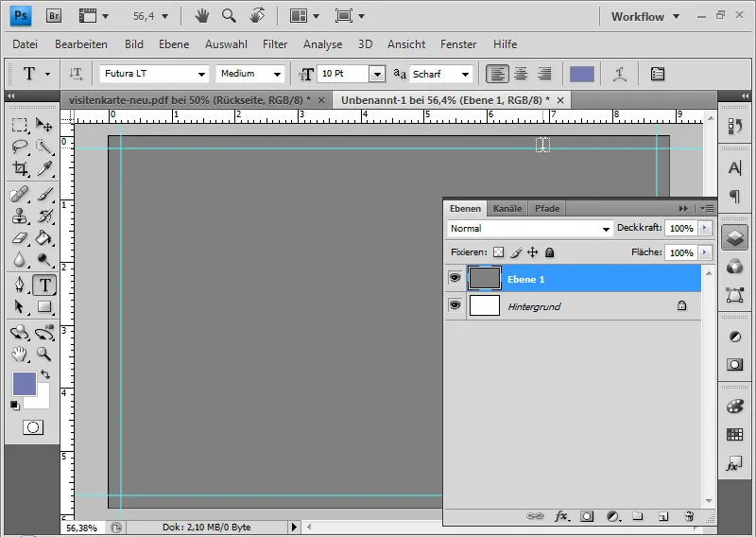Select the Blur tool

(19, 260)
